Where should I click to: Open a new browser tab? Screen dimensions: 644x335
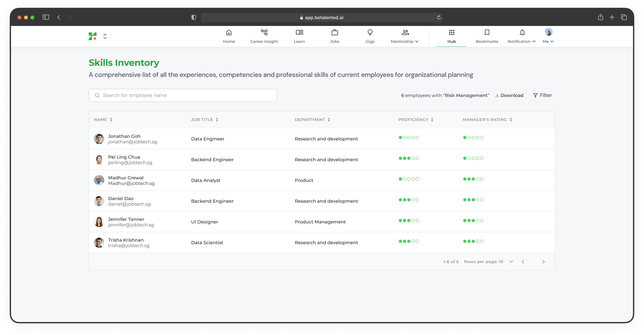612,17
